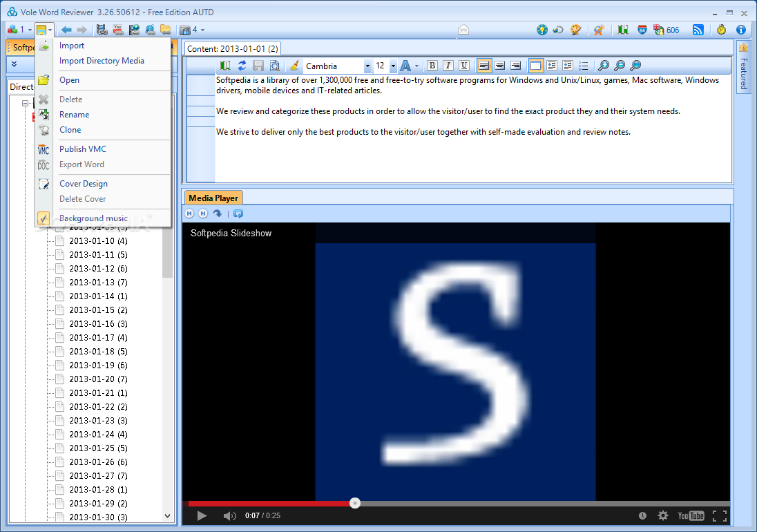Go back with the blue left arrow

point(66,30)
